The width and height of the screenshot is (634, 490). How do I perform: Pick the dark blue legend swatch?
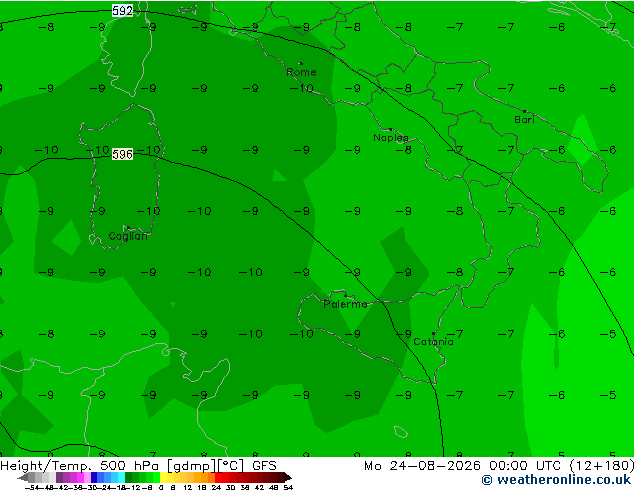point(94,477)
